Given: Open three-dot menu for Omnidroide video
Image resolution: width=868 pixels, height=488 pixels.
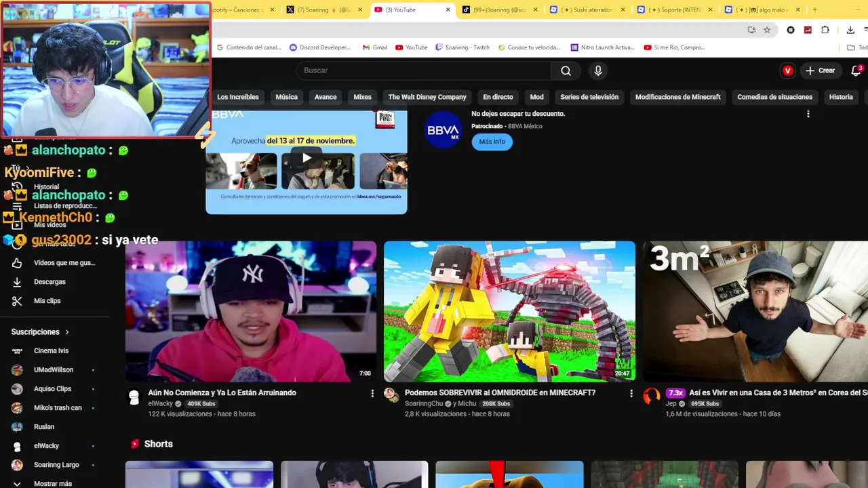Looking at the screenshot, I should pos(631,393).
